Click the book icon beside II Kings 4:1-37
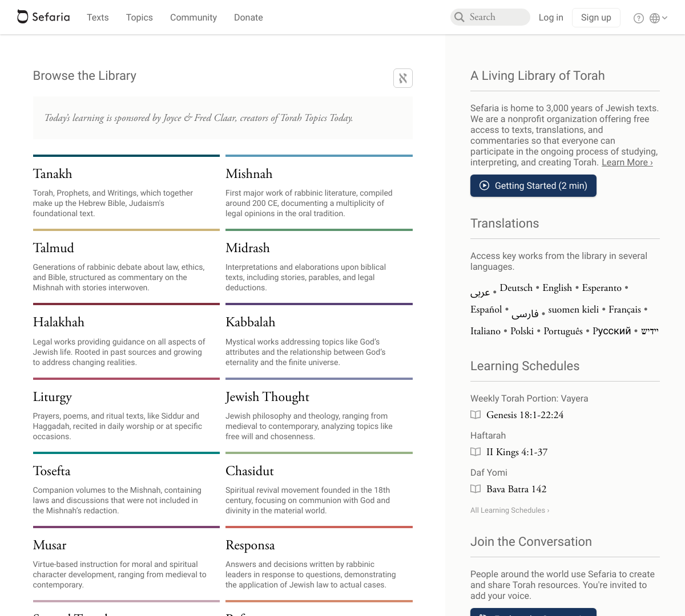 pyautogui.click(x=476, y=452)
